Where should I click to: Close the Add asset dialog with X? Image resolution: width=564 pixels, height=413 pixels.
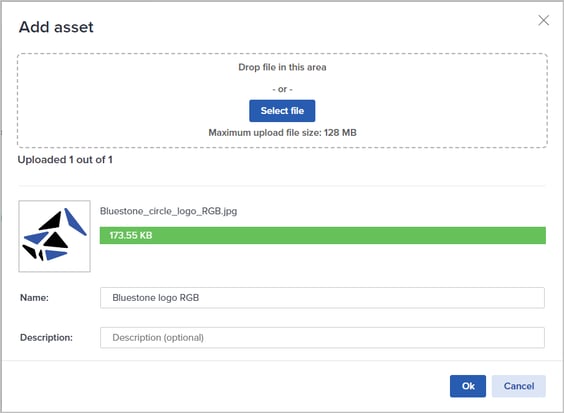(543, 20)
